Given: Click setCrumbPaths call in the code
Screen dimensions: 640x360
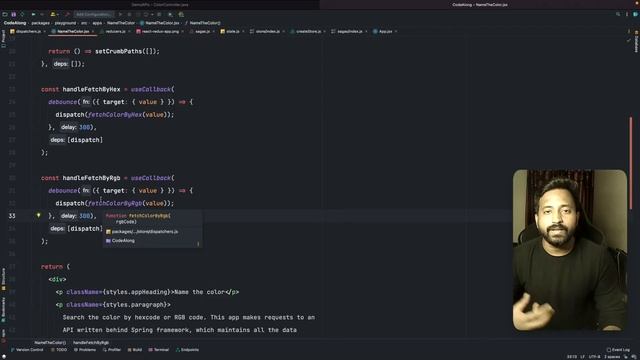Looking at the screenshot, I should coord(118,51).
